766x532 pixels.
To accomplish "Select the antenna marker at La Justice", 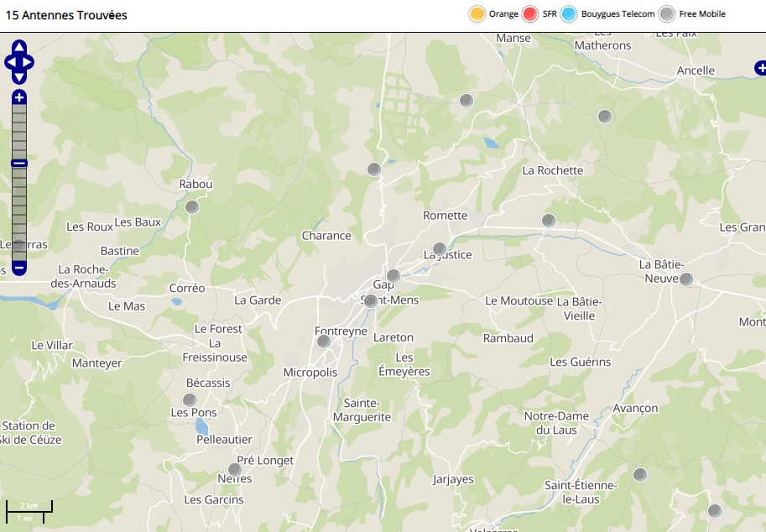I will click(439, 249).
